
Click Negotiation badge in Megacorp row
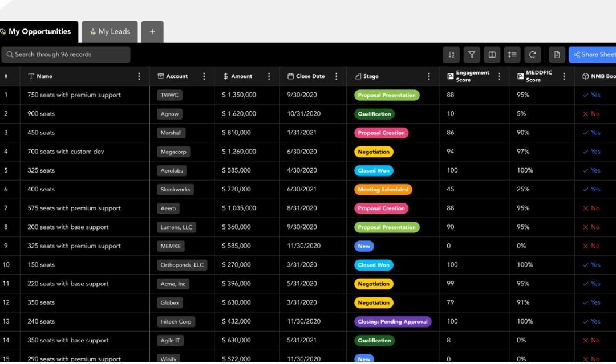coord(374,152)
